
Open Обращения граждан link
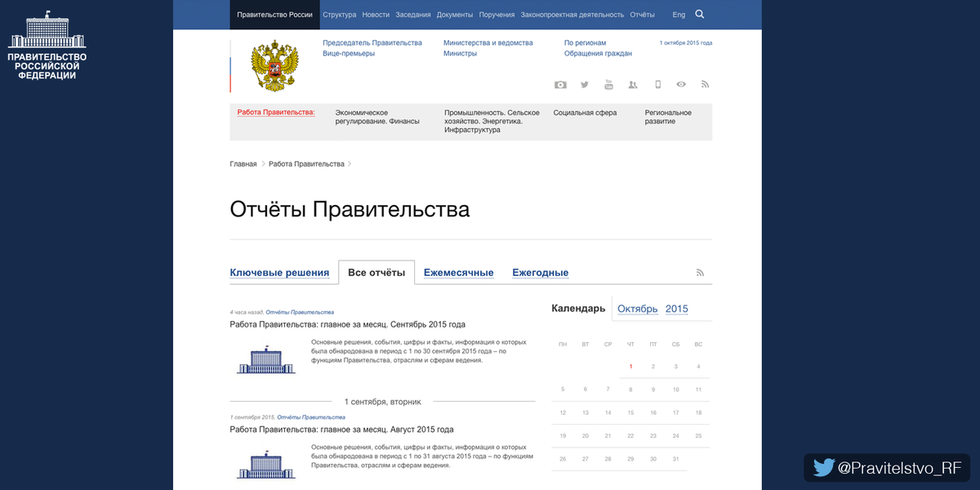pos(598,53)
